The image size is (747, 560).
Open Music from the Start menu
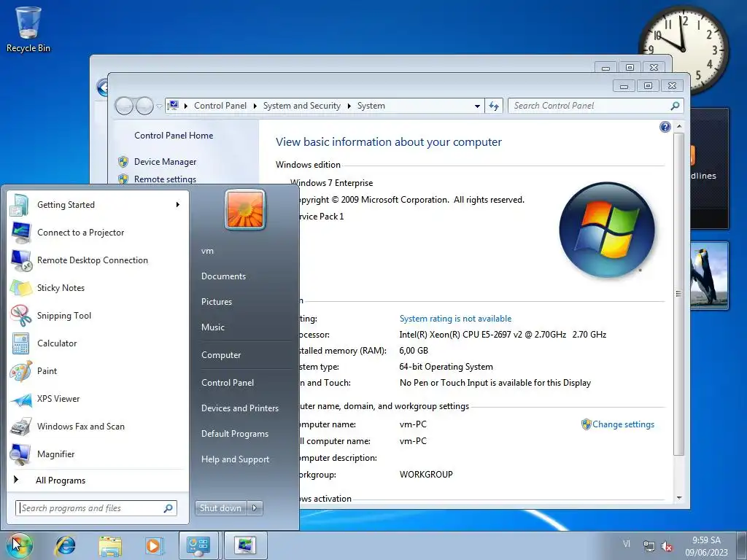pyautogui.click(x=213, y=327)
